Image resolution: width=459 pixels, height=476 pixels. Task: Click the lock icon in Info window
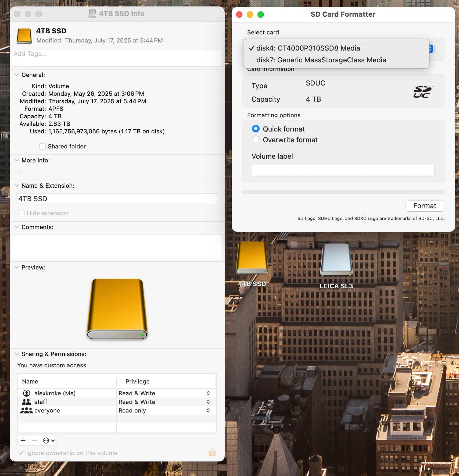(x=212, y=452)
